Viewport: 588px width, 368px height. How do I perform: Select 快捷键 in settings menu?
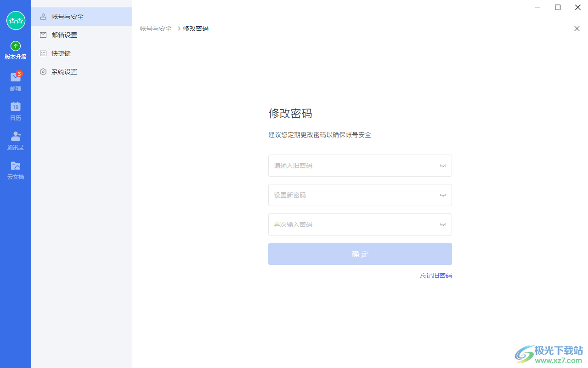(x=82, y=53)
